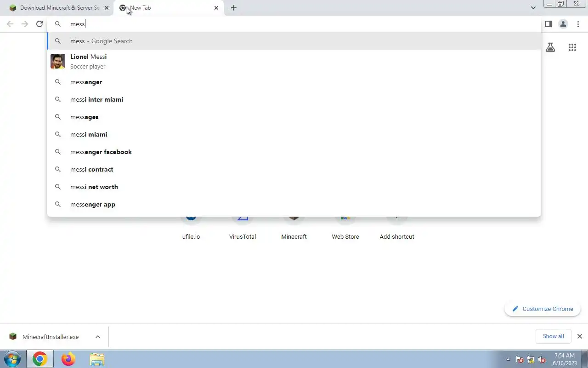Open Chrome Labs flask icon
Screen dimensions: 588x368
tap(550, 47)
